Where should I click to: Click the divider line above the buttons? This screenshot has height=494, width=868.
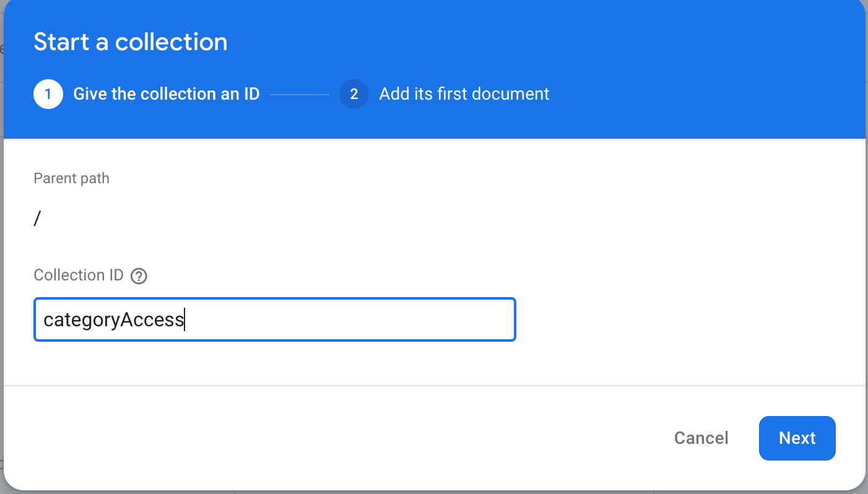[x=433, y=386]
